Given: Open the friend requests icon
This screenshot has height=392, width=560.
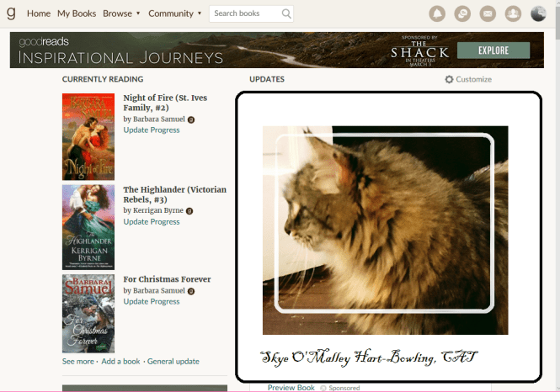Looking at the screenshot, I should 513,13.
